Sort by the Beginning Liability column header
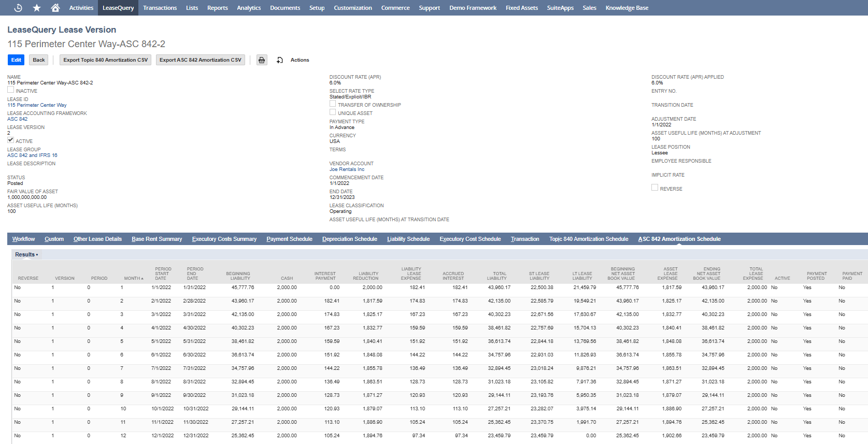This screenshot has width=868, height=444. coord(238,276)
